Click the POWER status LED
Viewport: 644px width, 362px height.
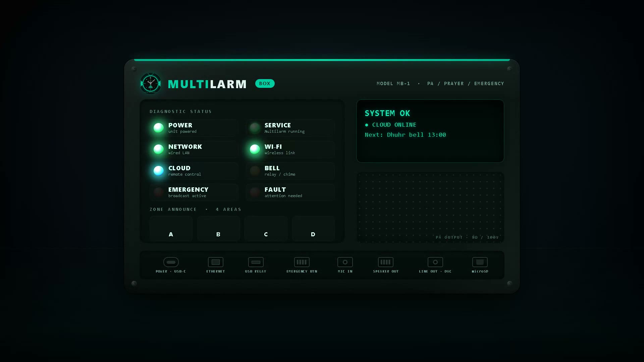point(159,128)
